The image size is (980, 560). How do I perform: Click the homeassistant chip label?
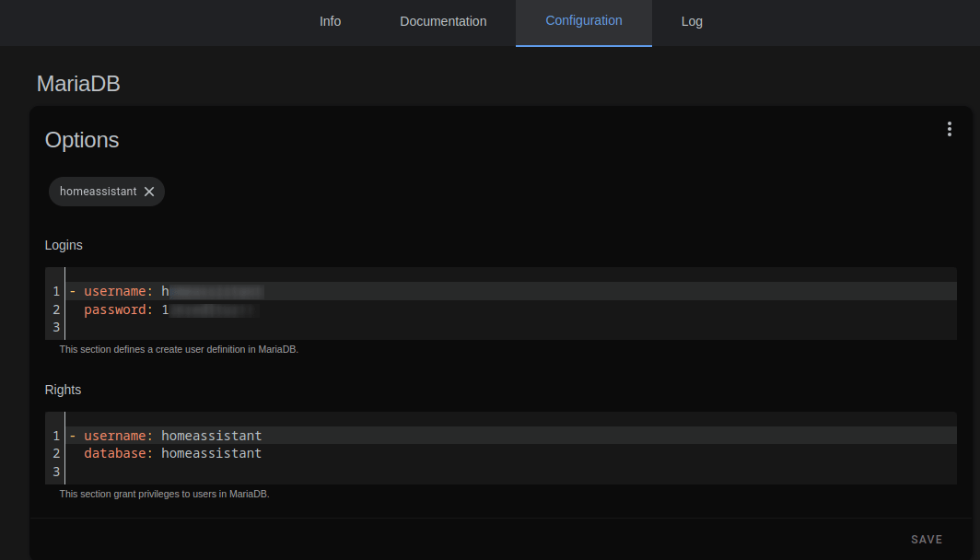(x=99, y=192)
